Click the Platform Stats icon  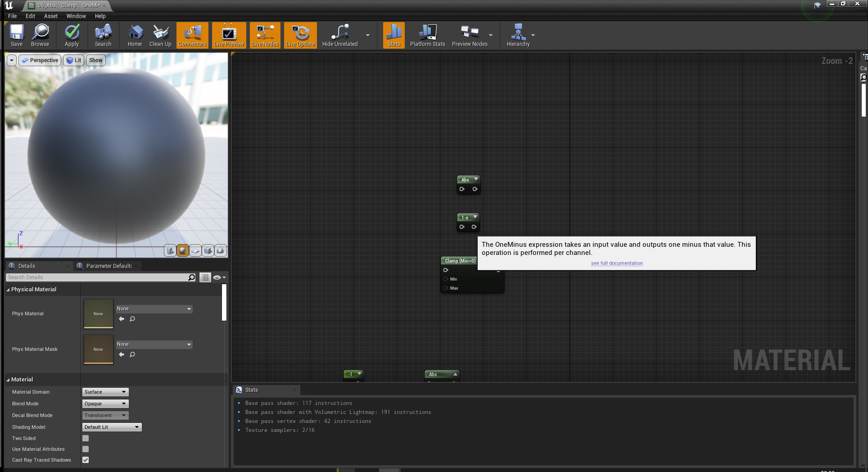coord(427,35)
